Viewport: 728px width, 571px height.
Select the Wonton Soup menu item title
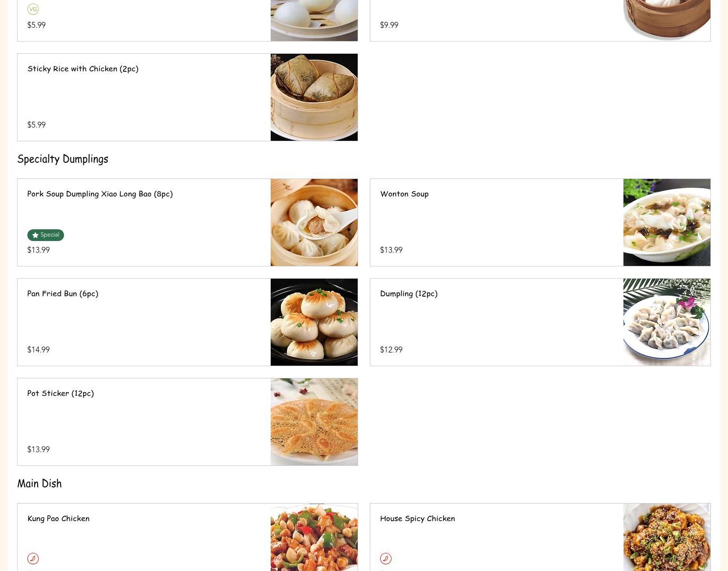click(x=404, y=194)
